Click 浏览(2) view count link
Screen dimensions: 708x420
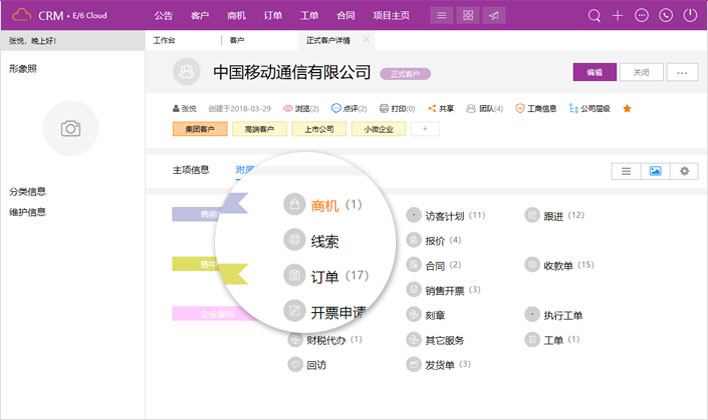(x=301, y=108)
